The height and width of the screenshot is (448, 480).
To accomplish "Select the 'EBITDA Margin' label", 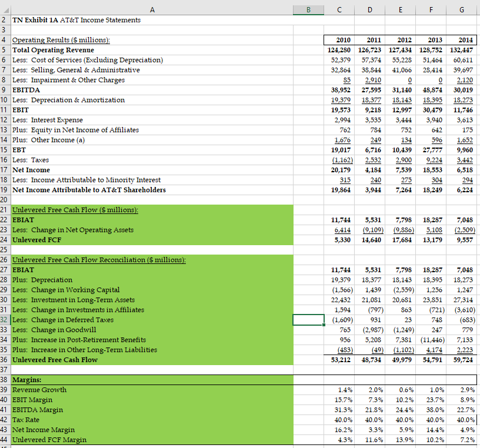I will 37,410.
